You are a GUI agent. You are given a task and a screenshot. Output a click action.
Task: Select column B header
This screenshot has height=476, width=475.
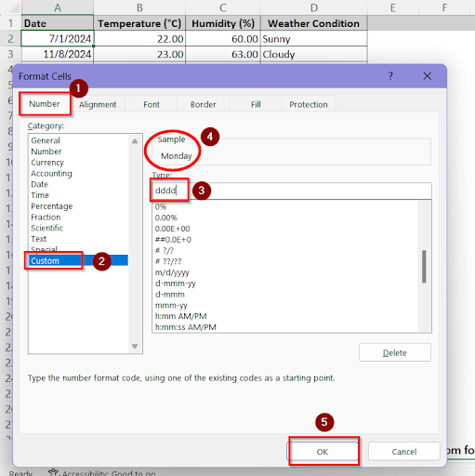pyautogui.click(x=139, y=7)
